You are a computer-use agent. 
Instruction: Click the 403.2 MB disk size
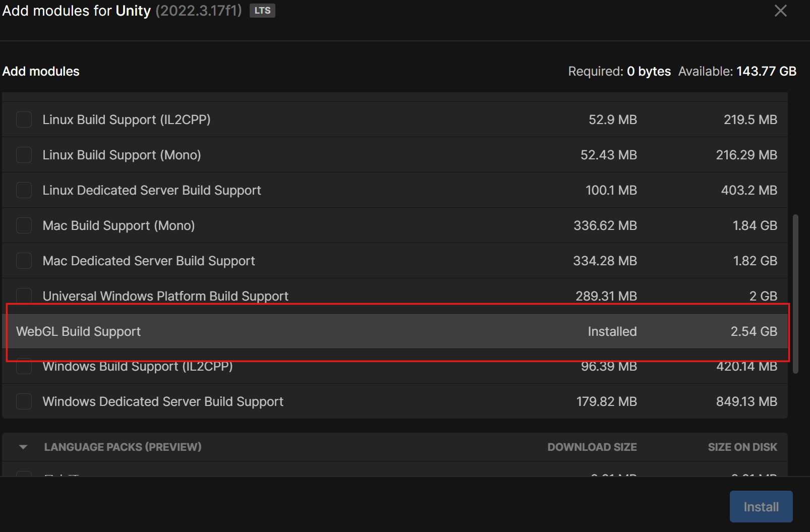click(x=749, y=190)
